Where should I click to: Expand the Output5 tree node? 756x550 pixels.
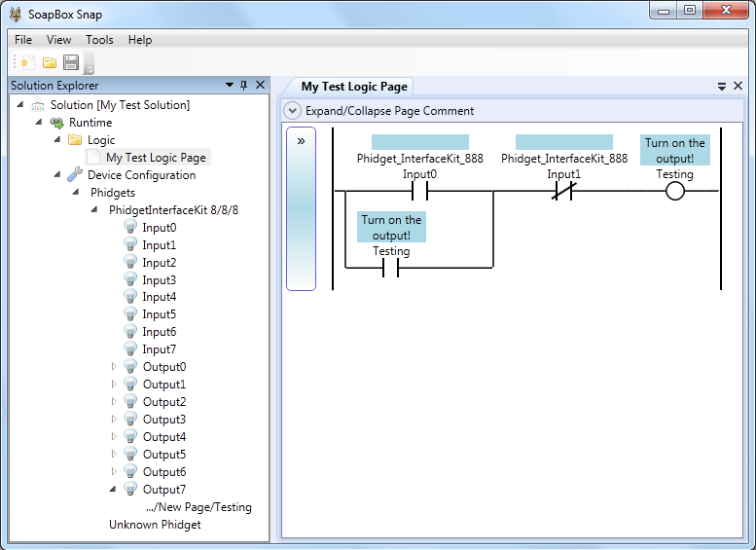coord(114,454)
